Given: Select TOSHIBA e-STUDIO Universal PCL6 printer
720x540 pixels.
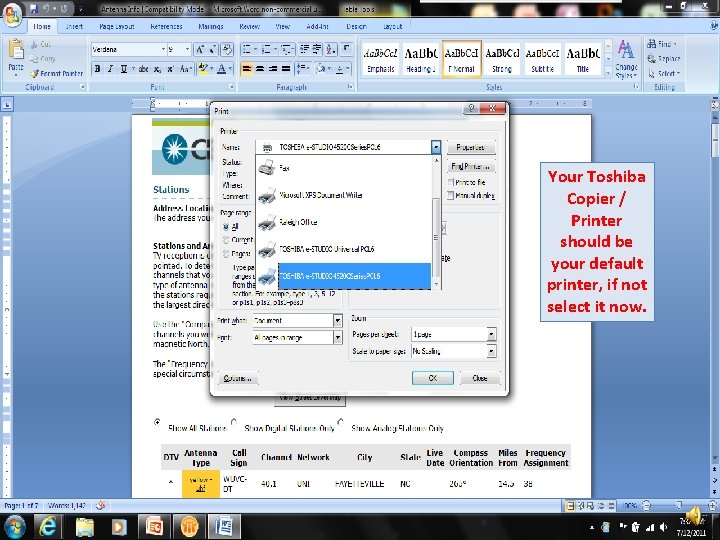Looking at the screenshot, I should [344, 249].
